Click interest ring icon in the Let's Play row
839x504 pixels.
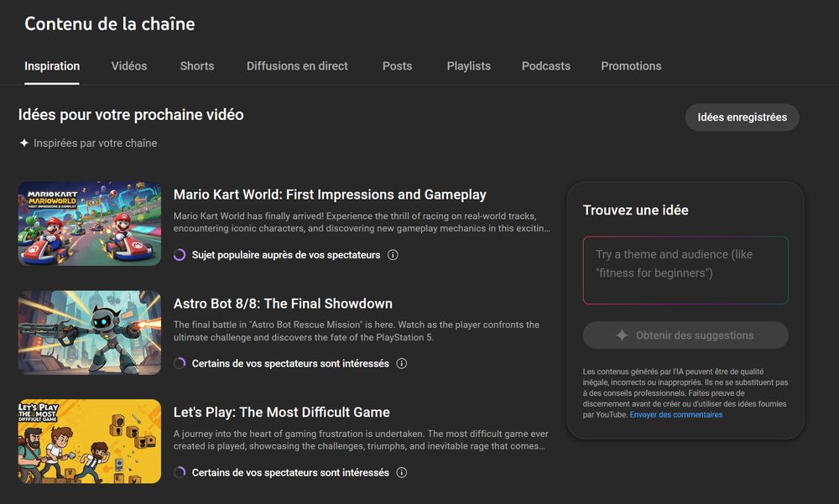click(180, 472)
